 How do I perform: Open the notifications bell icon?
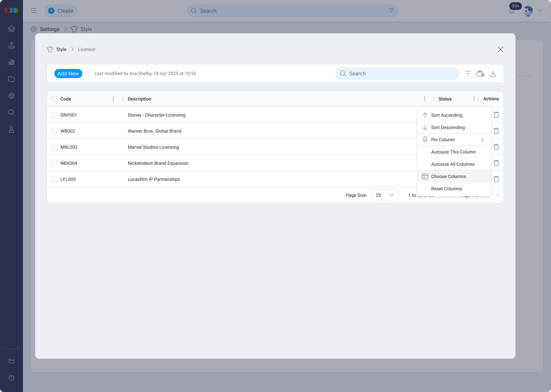point(511,11)
